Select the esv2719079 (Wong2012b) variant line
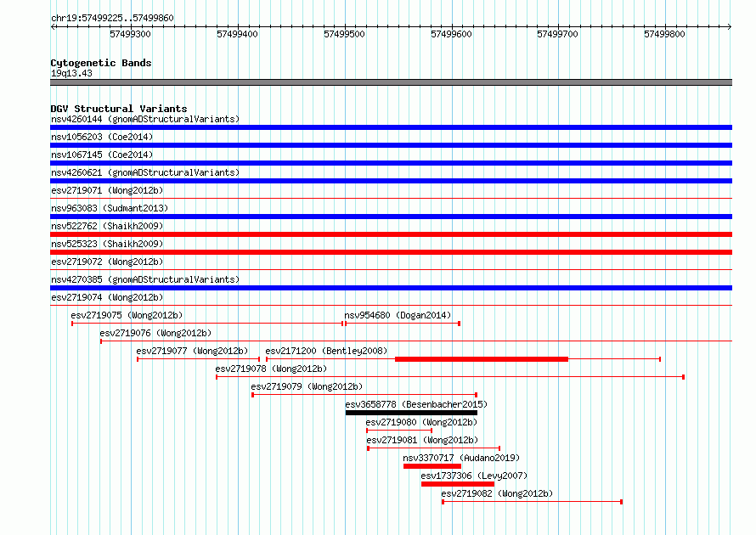Screen dimensions: 756x535 (x=364, y=395)
